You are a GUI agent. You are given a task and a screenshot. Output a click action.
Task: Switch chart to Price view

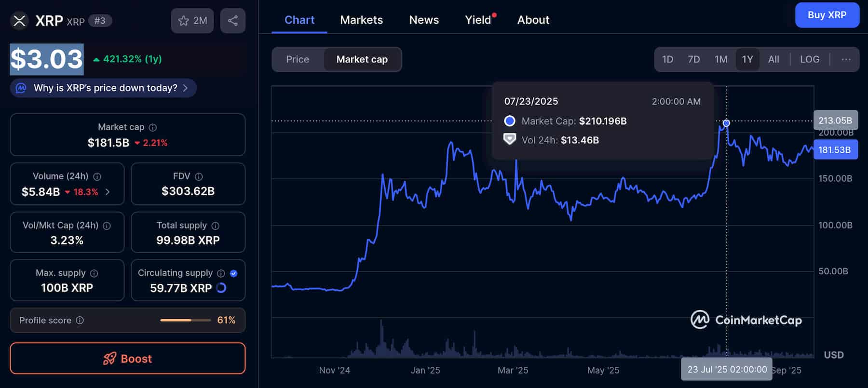[298, 59]
